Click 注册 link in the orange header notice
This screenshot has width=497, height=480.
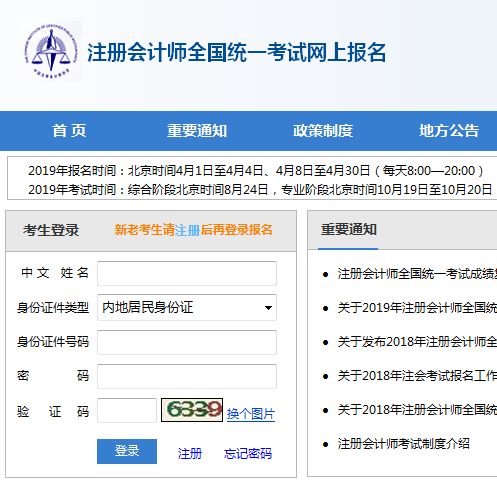click(187, 230)
